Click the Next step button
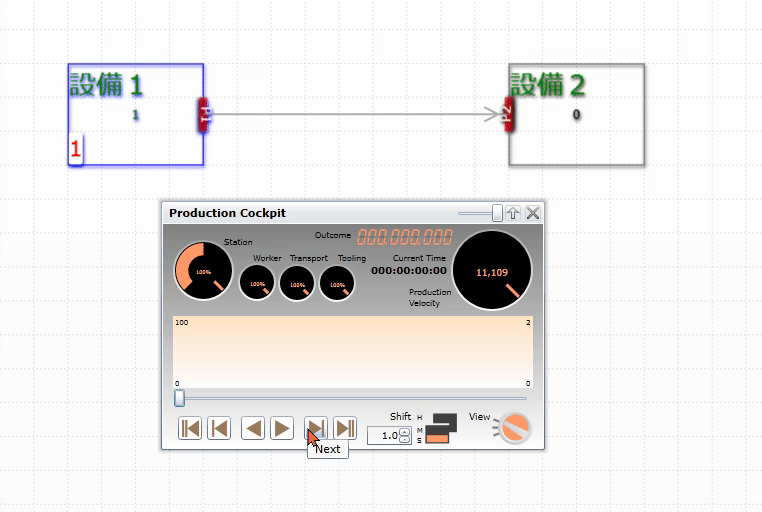This screenshot has width=762, height=512. [316, 428]
